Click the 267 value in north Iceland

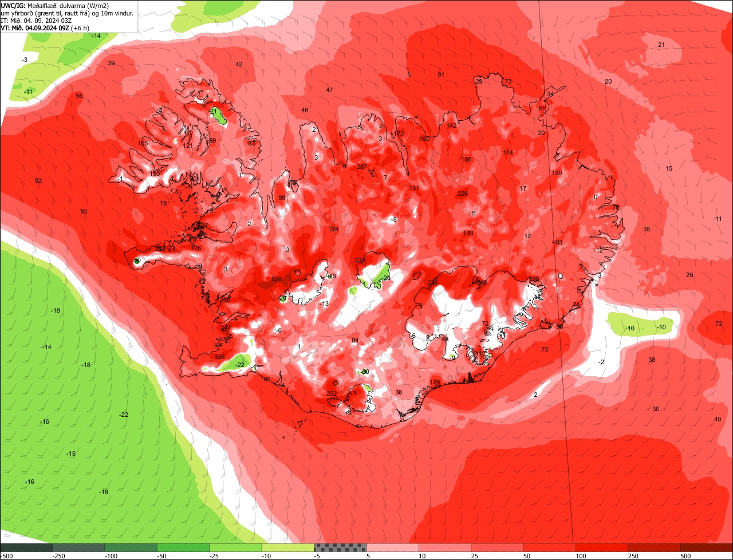point(362,167)
